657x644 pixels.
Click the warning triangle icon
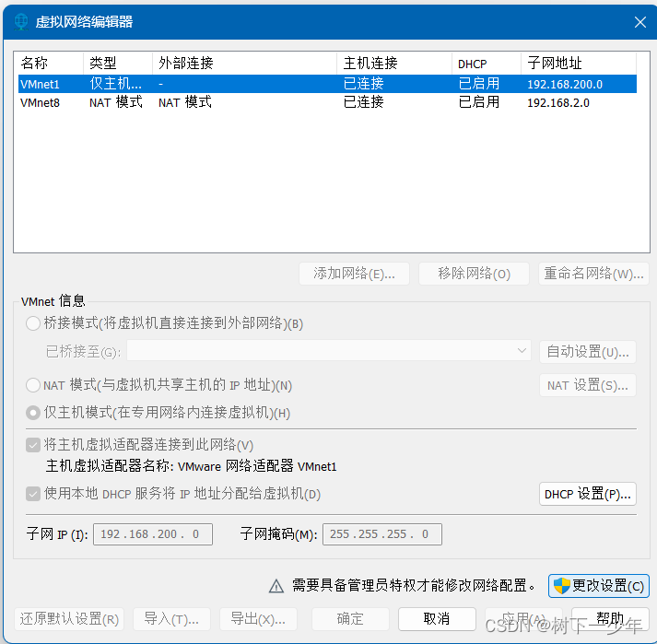click(276, 586)
